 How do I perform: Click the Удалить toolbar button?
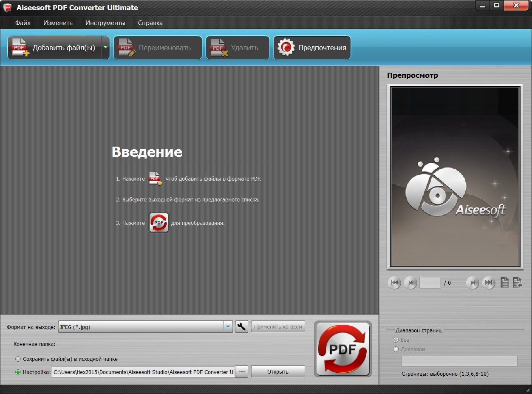[238, 48]
